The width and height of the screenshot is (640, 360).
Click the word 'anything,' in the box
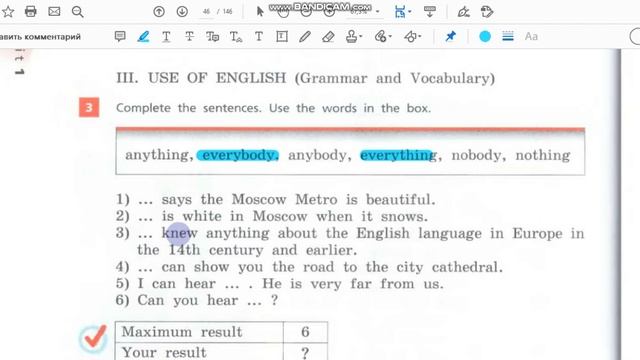click(x=159, y=155)
